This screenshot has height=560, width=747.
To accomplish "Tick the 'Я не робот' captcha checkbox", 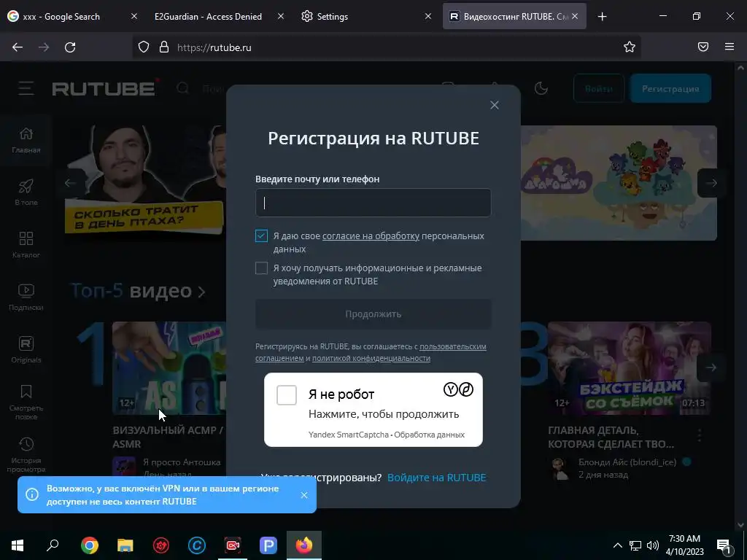I will coord(287,395).
